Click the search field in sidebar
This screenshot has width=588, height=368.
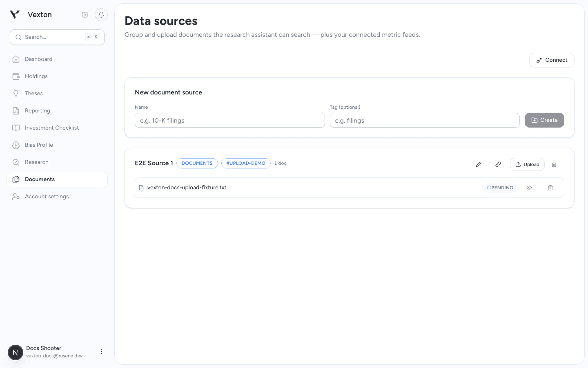pyautogui.click(x=57, y=37)
